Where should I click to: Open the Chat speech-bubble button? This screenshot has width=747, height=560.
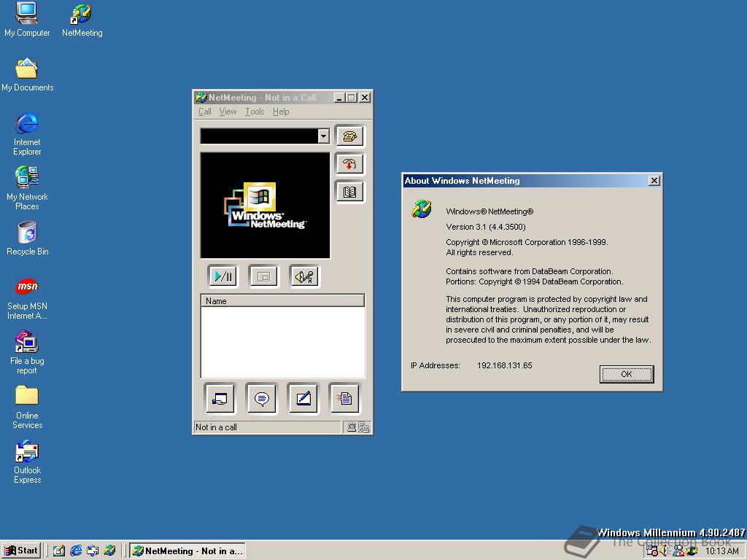[262, 398]
